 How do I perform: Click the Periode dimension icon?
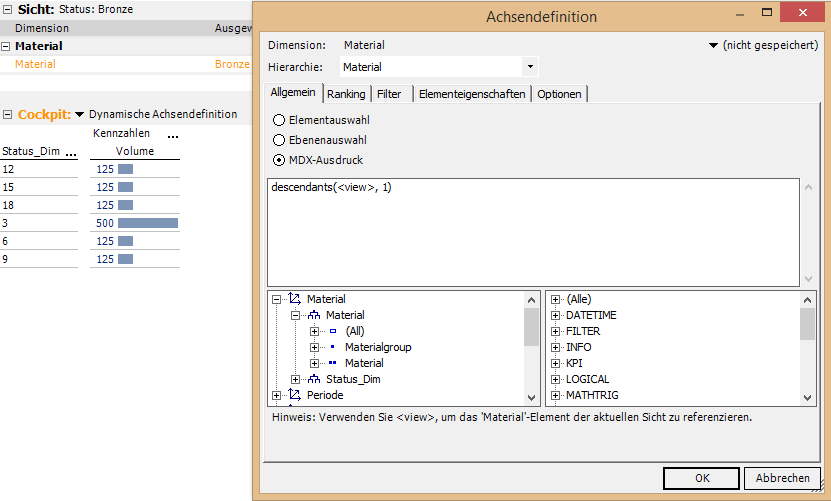point(294,395)
